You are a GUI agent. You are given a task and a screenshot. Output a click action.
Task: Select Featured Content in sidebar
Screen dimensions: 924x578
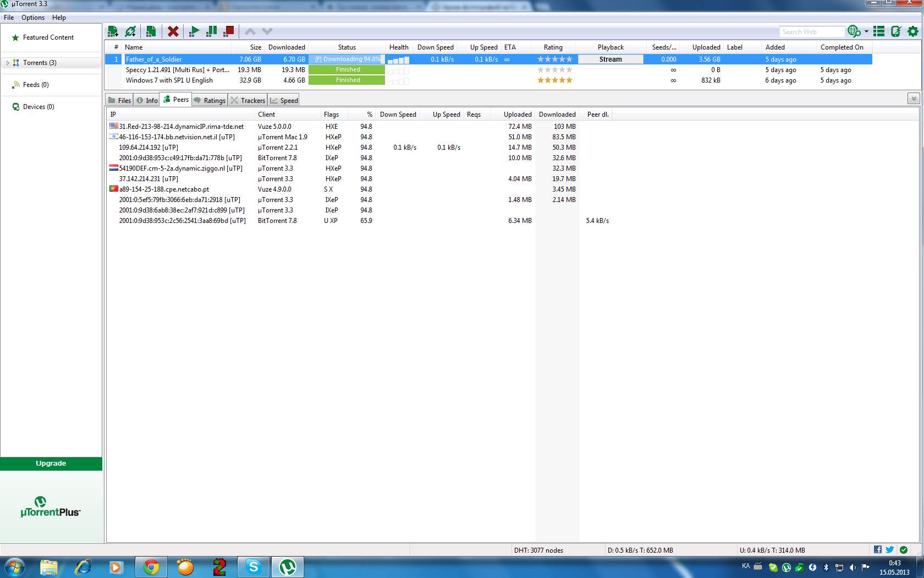pyautogui.click(x=48, y=37)
